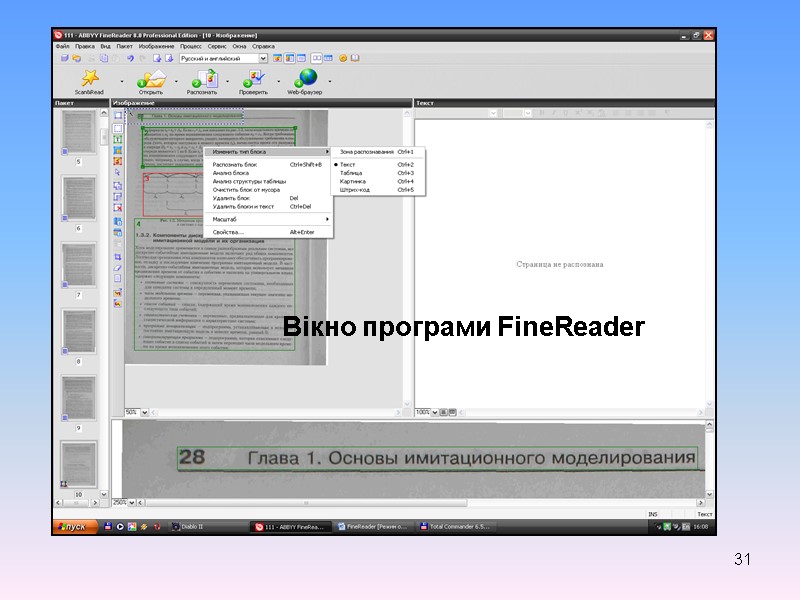Screen dimensions: 800x600
Task: Select the arrow pointer selection tool
Action: click(x=118, y=172)
